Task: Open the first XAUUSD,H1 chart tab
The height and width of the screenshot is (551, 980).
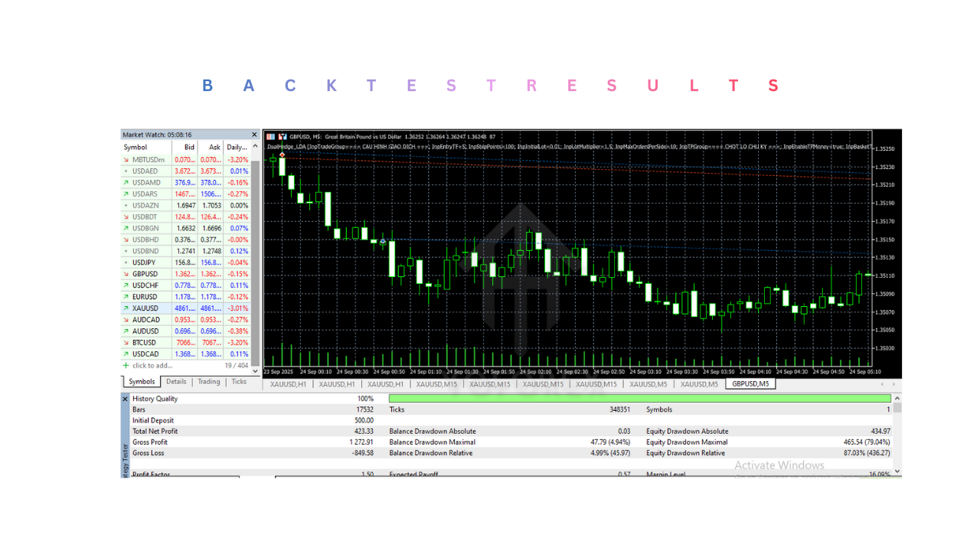Action: coord(287,384)
